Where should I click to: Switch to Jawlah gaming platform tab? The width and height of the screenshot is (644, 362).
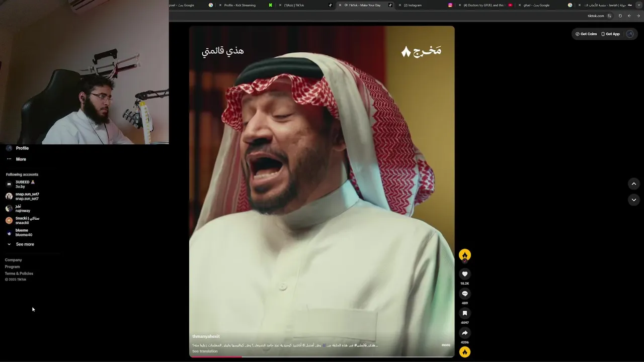point(605,5)
